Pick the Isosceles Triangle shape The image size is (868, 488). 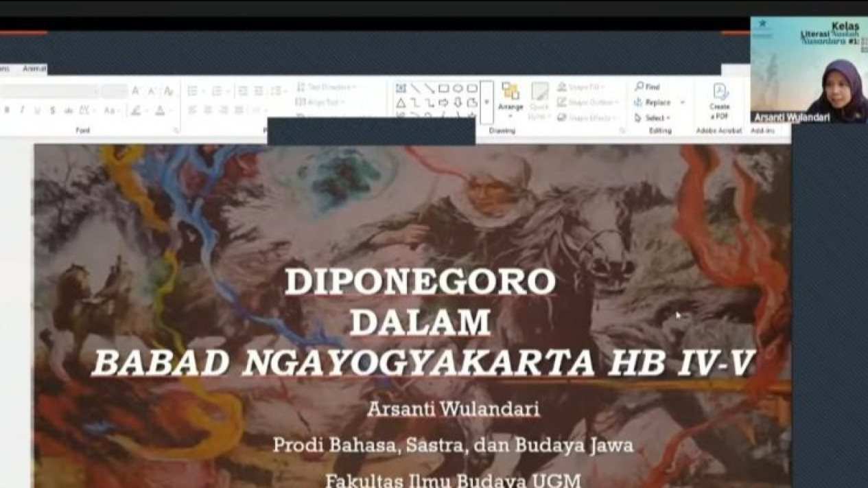coord(401,103)
